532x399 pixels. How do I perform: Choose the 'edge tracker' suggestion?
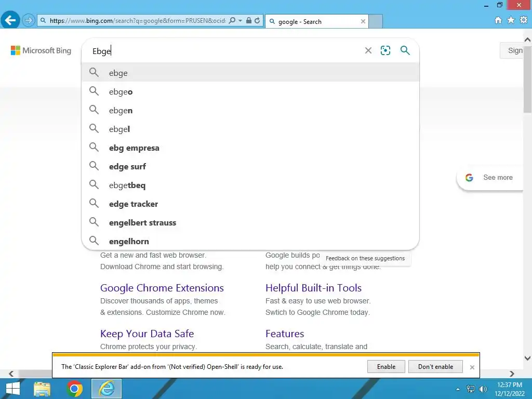(x=250, y=204)
